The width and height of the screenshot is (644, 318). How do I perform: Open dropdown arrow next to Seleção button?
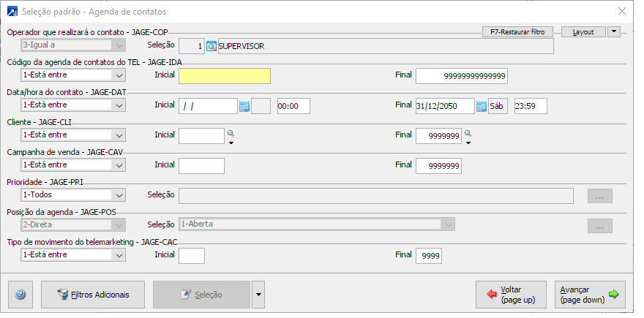[258, 294]
